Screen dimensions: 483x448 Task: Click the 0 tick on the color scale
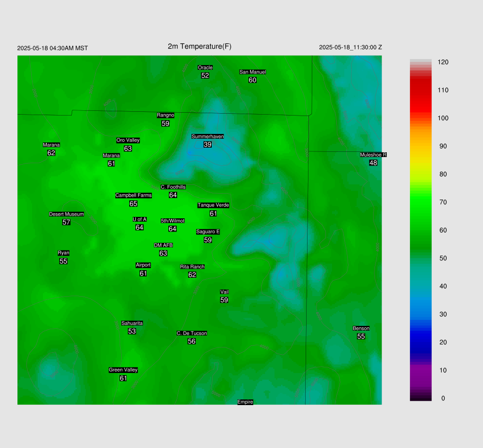[443, 398]
